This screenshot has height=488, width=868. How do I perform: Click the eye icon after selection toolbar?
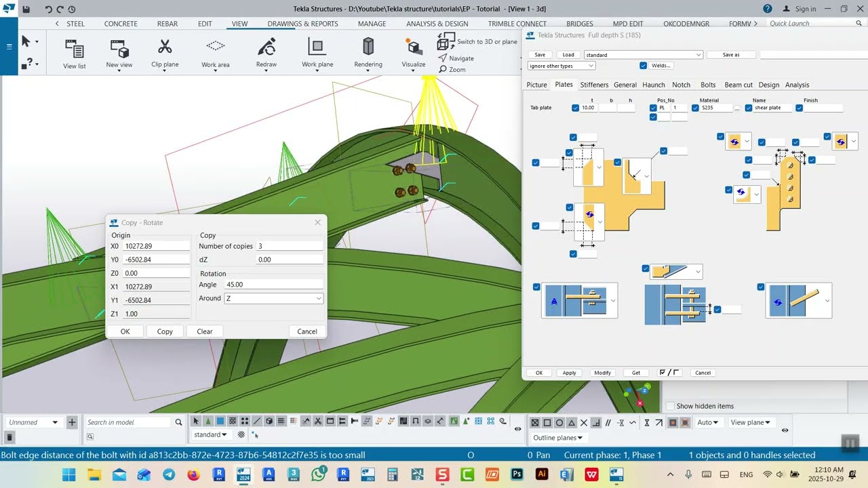click(518, 429)
